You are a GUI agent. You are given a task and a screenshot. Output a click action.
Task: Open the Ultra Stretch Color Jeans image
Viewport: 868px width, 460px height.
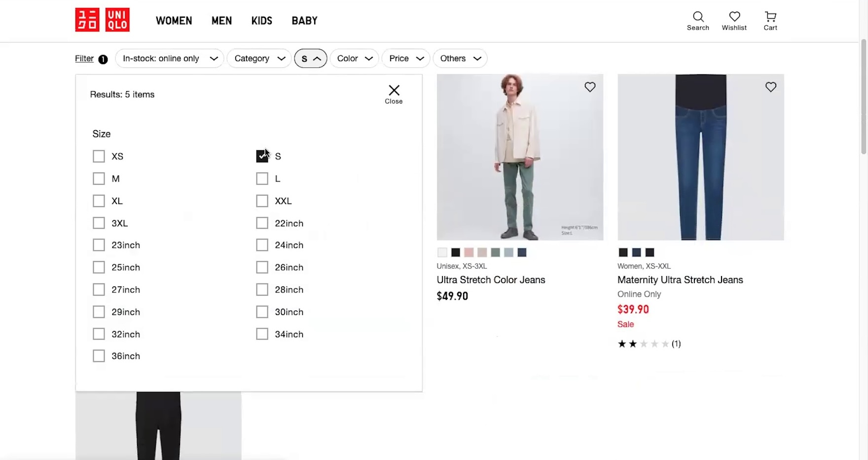(519, 157)
